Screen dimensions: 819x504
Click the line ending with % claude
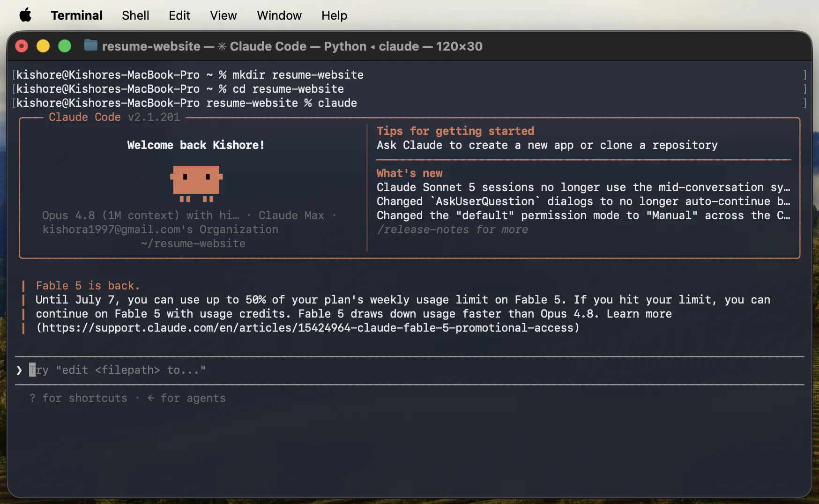pos(186,103)
